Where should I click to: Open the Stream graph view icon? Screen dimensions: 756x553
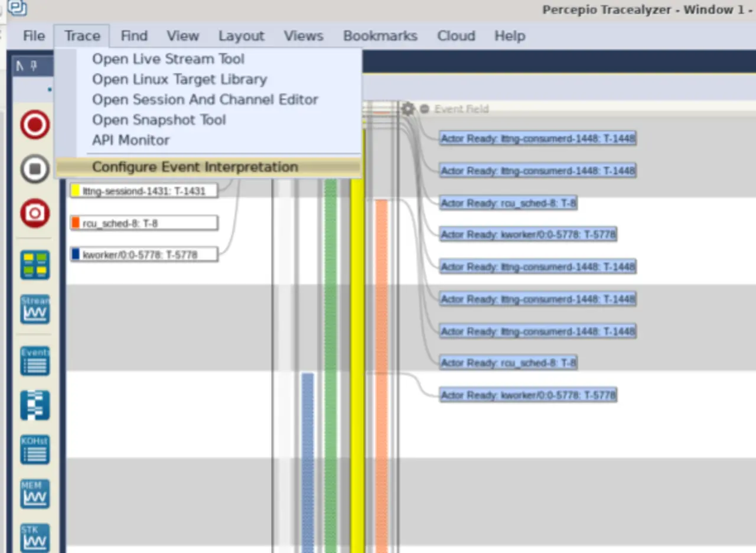coord(35,309)
